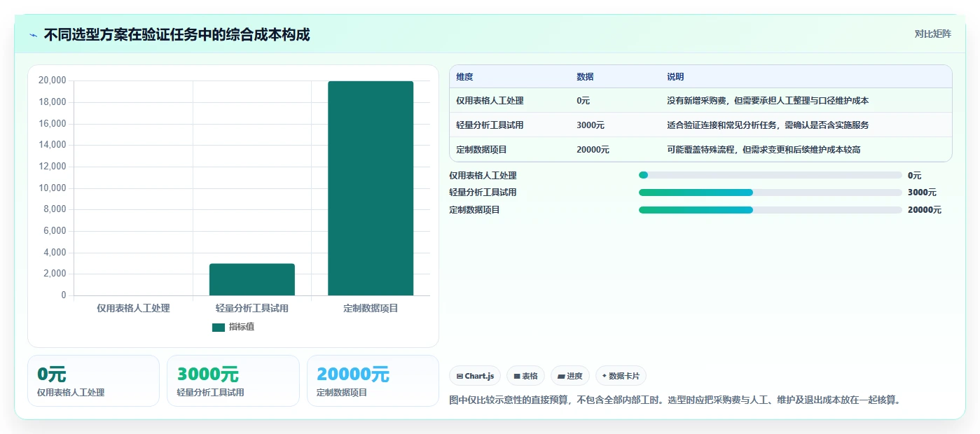Click the 轻量分析工具试用 progress bar
980x434 pixels.
pos(771,192)
